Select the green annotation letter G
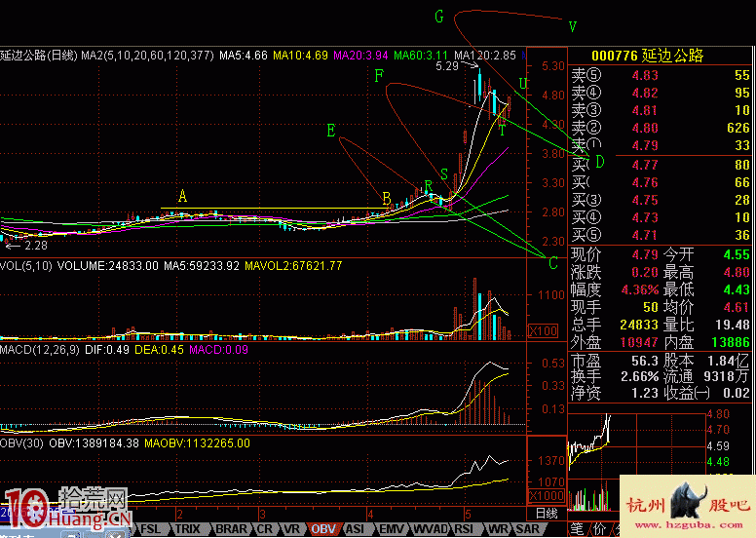 (x=439, y=17)
